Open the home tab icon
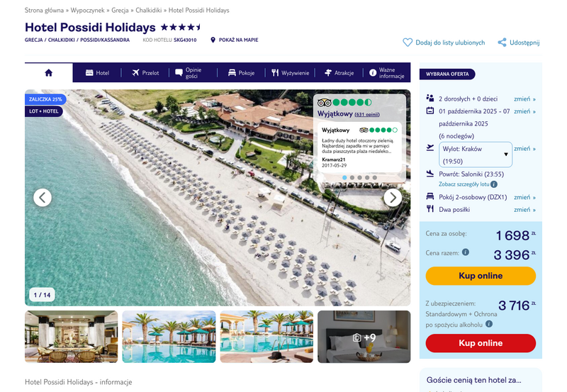567x392 pixels. [x=48, y=73]
